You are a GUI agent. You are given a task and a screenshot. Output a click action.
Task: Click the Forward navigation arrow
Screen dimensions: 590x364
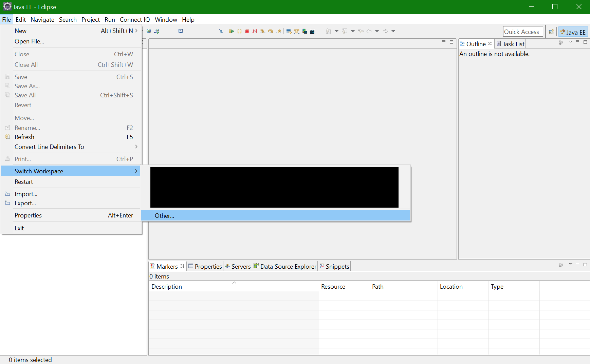(385, 31)
